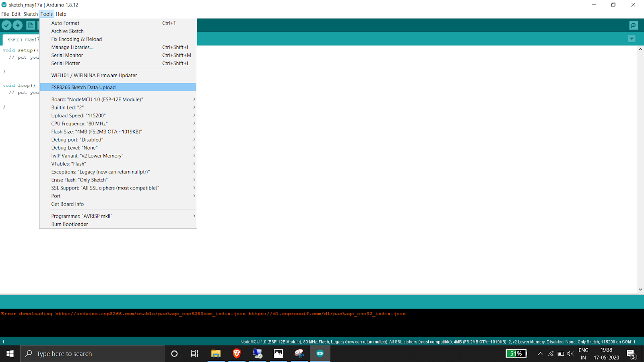
Task: Open the volume speaker tray icon
Action: [570, 354]
